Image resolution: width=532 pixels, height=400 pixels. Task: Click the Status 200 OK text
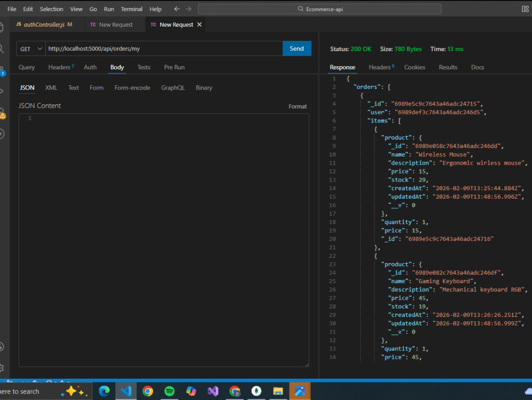351,49
